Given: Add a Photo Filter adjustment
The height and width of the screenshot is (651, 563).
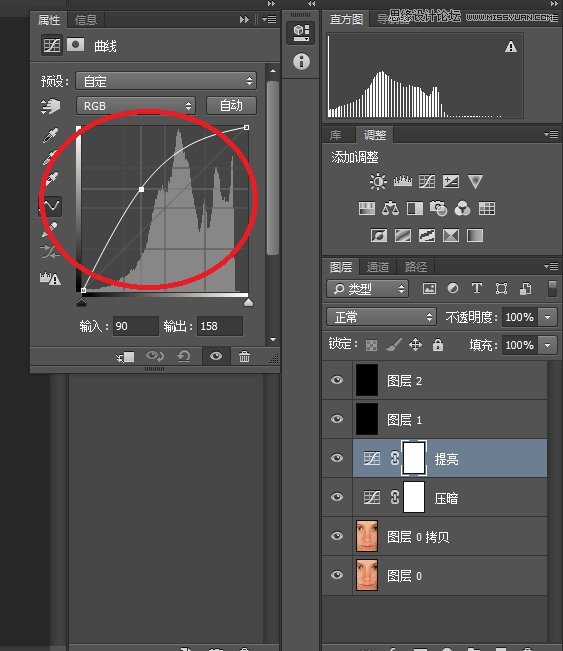Looking at the screenshot, I should point(438,208).
